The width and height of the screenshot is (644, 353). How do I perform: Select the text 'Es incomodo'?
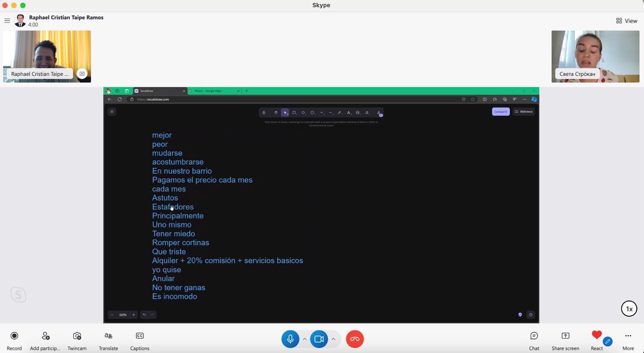(x=175, y=297)
